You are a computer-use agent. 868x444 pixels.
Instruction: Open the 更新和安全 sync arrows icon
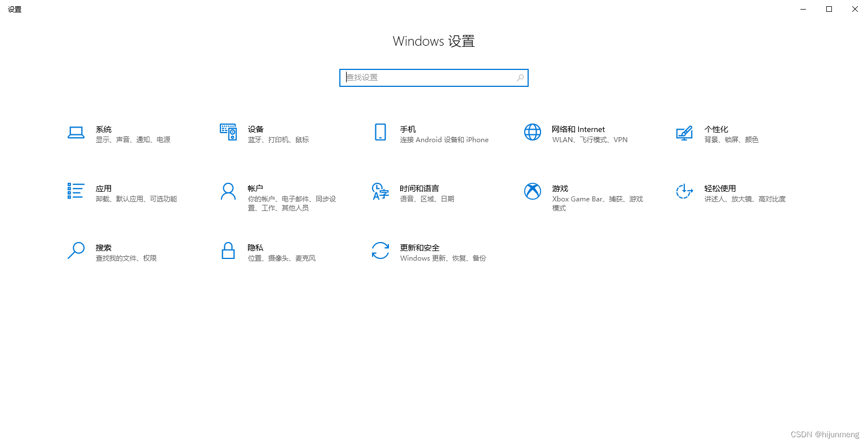(380, 250)
